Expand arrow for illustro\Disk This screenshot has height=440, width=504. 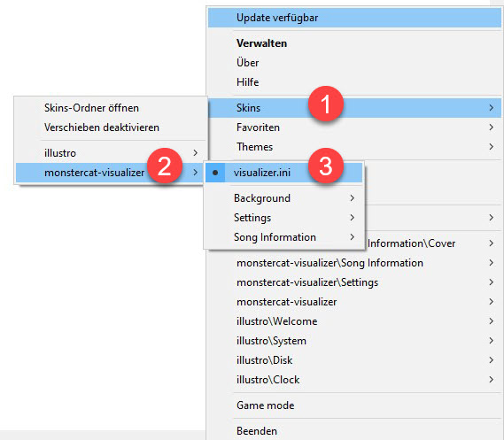(x=491, y=360)
